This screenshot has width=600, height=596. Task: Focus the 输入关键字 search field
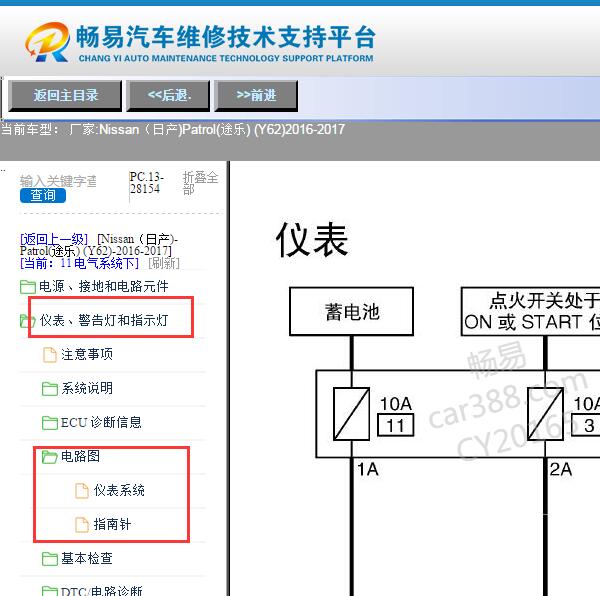pos(58,181)
